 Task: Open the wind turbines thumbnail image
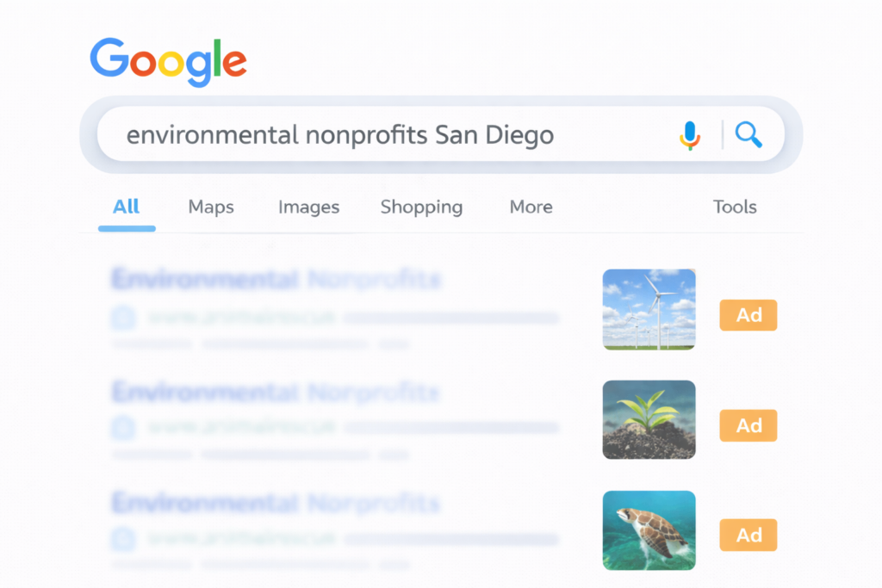(x=649, y=309)
